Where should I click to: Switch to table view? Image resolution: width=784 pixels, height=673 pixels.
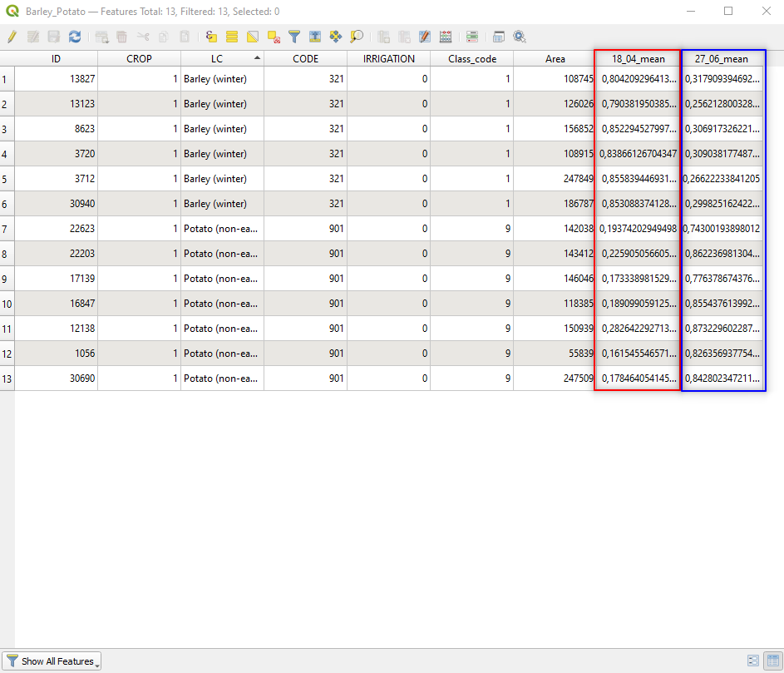(x=773, y=661)
